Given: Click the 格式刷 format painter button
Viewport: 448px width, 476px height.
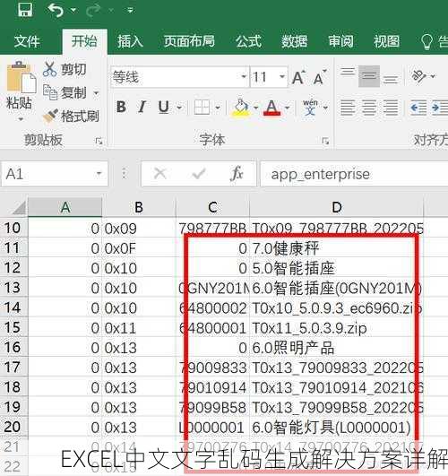Looking at the screenshot, I should 71,116.
